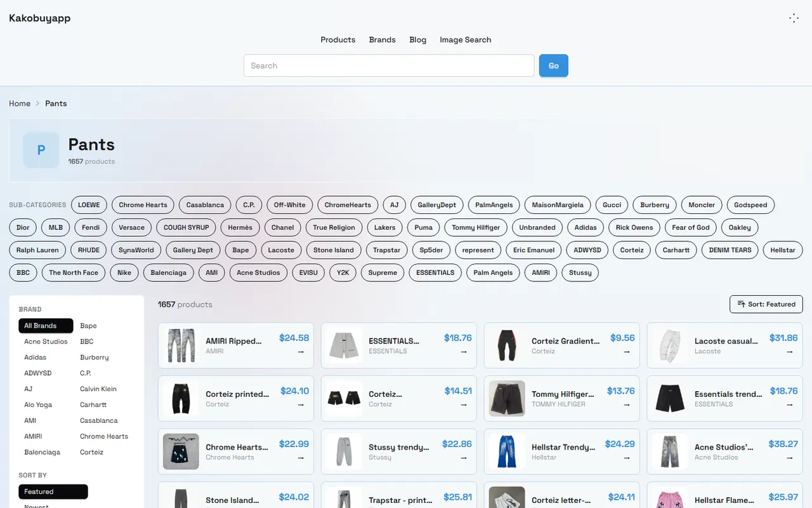Open the Blog nav item
812x508 pixels.
tap(418, 39)
